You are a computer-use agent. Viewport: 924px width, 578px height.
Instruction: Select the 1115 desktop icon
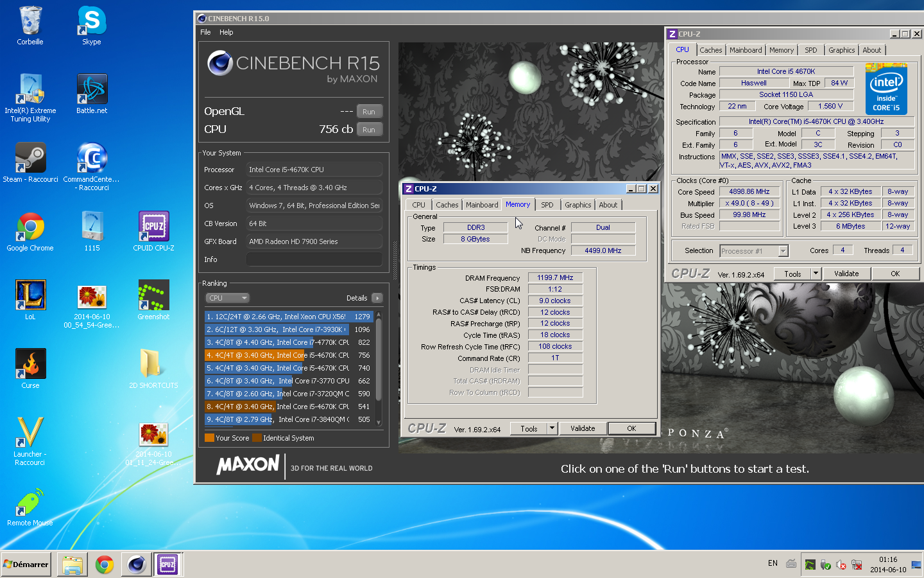pos(92,231)
